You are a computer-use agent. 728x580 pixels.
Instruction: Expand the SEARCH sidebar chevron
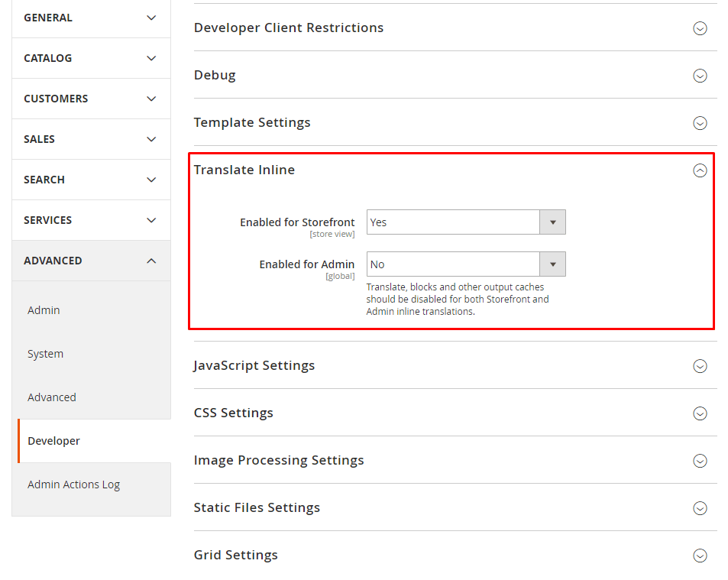[x=151, y=180]
